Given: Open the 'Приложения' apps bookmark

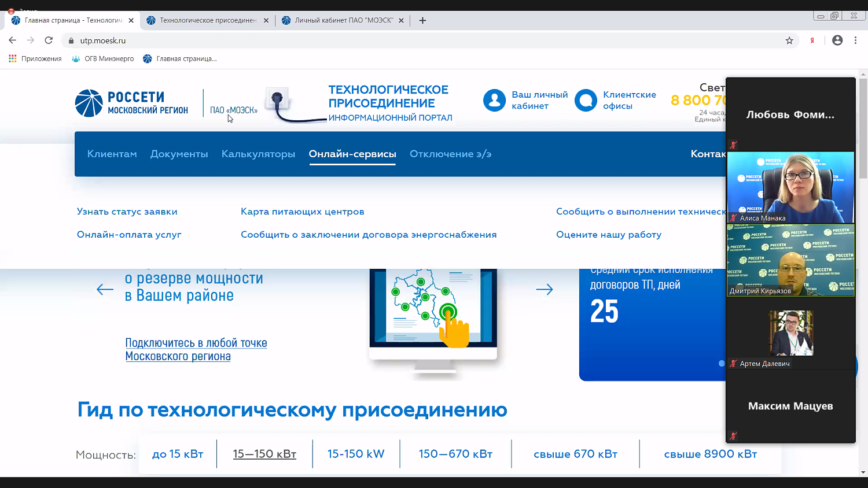Looking at the screenshot, I should (35, 58).
